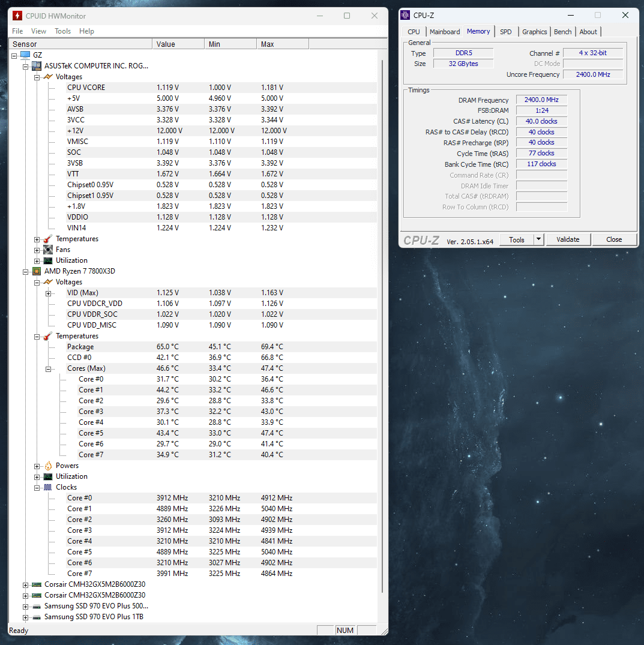Collapse the motherboard Voltages group
The height and width of the screenshot is (645, 644).
pyautogui.click(x=37, y=77)
